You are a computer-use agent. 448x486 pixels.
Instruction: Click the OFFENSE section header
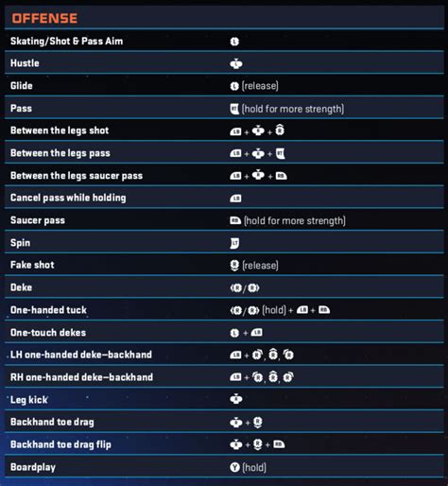pyautogui.click(x=44, y=18)
